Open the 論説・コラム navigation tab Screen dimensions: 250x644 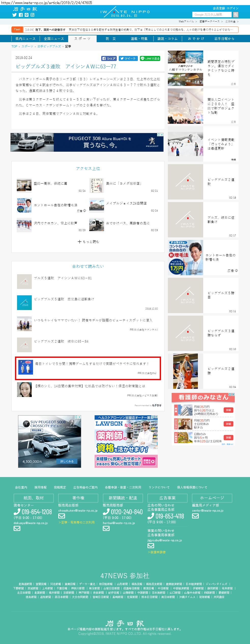(167, 39)
